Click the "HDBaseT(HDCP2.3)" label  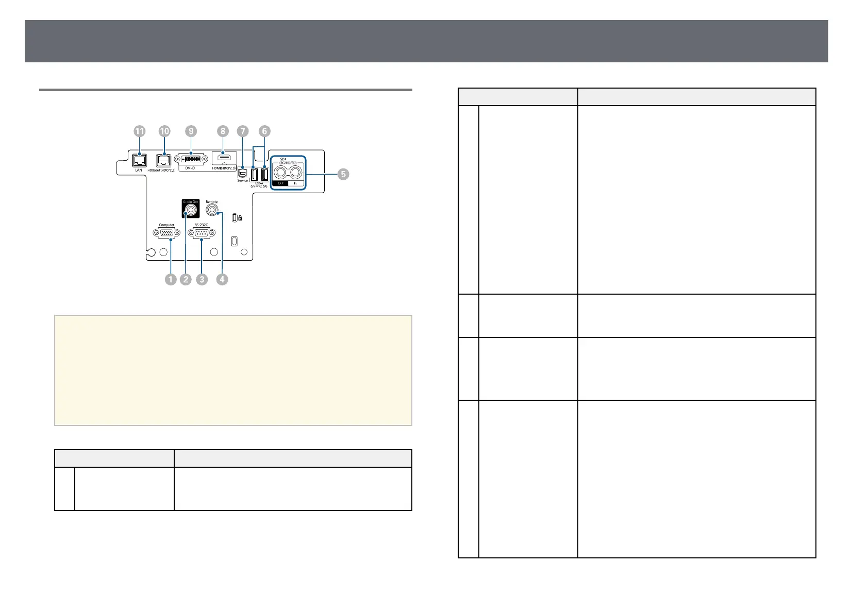(161, 170)
